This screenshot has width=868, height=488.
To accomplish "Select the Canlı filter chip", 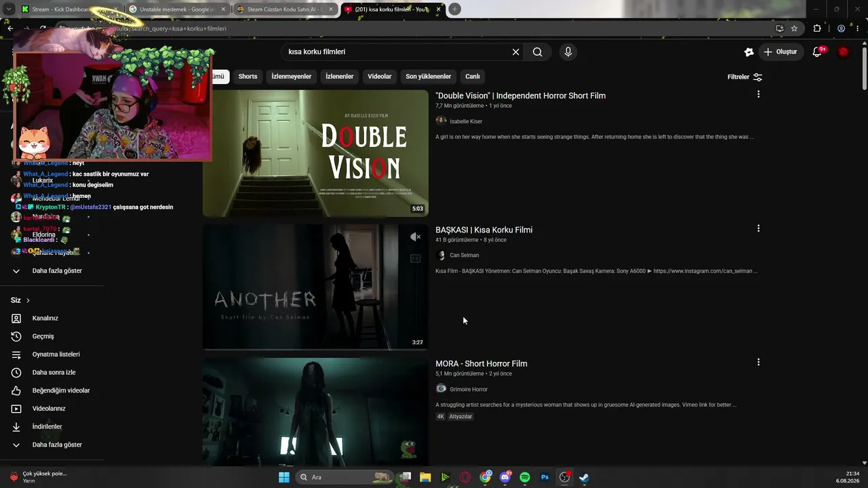I will click(x=473, y=77).
